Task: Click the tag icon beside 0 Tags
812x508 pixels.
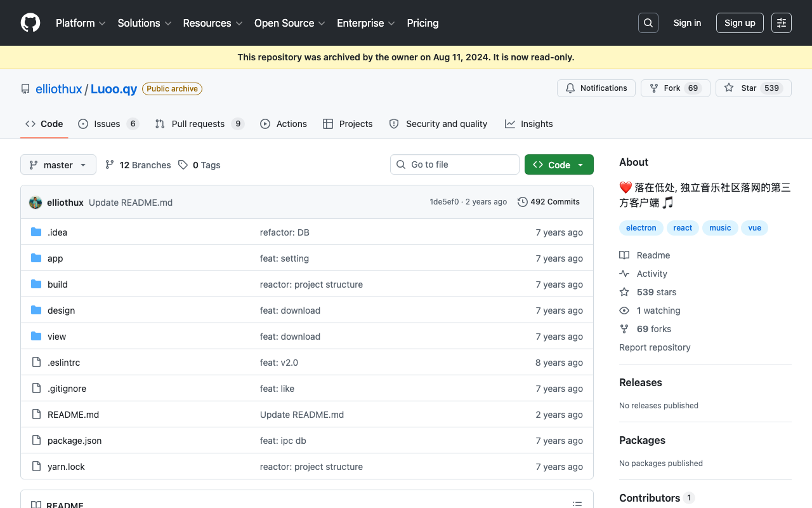Action: click(x=183, y=165)
